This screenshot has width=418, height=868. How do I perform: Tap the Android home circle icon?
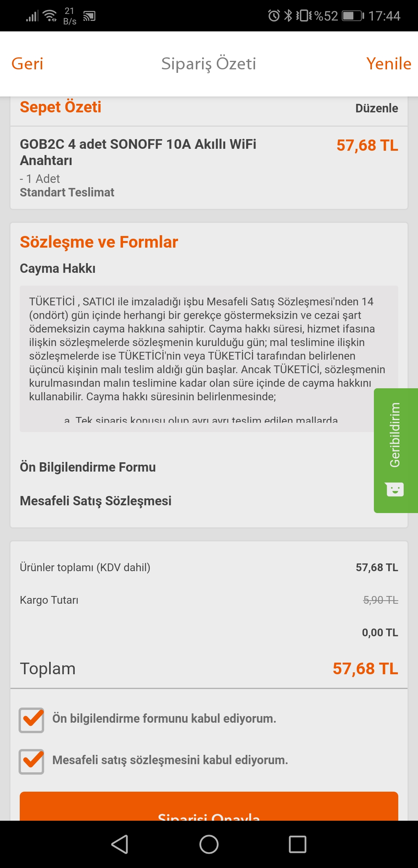click(x=209, y=844)
